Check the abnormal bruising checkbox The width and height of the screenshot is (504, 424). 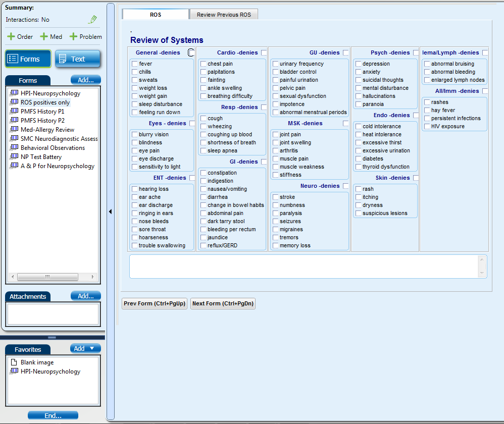(x=427, y=64)
